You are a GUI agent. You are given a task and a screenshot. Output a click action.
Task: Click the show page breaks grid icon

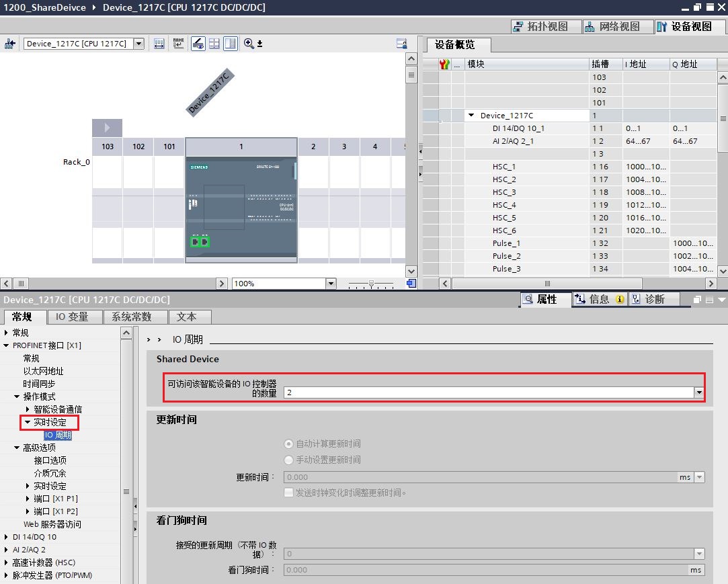(x=214, y=44)
